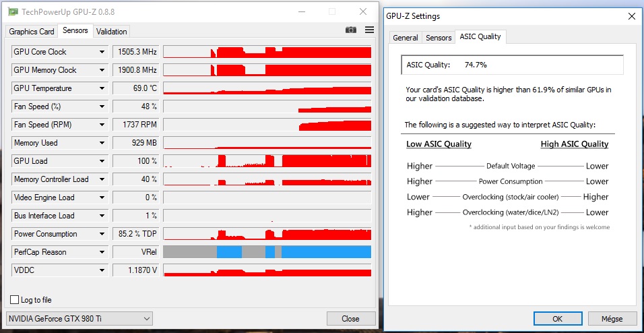Screen dimensions: 644x333
Task: Click the Mégse cancel button
Action: coord(612,319)
